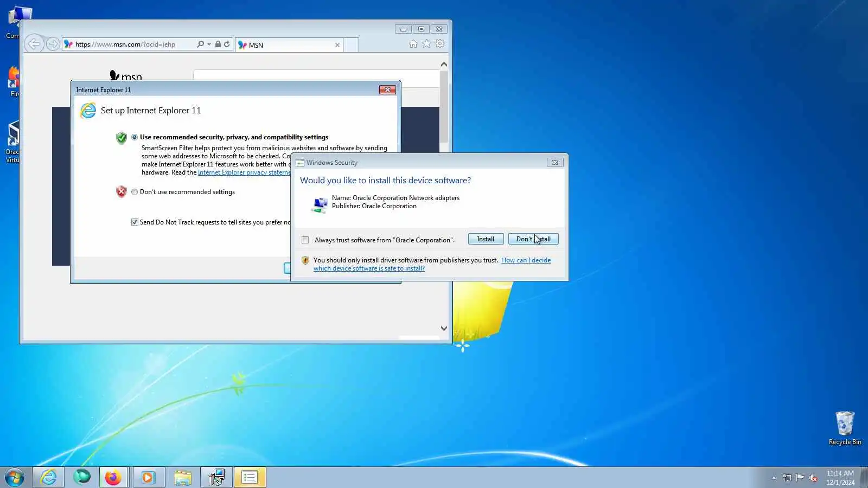This screenshot has height=488, width=868.
Task: Minimize the Internet Explorer browser window
Action: tap(403, 29)
